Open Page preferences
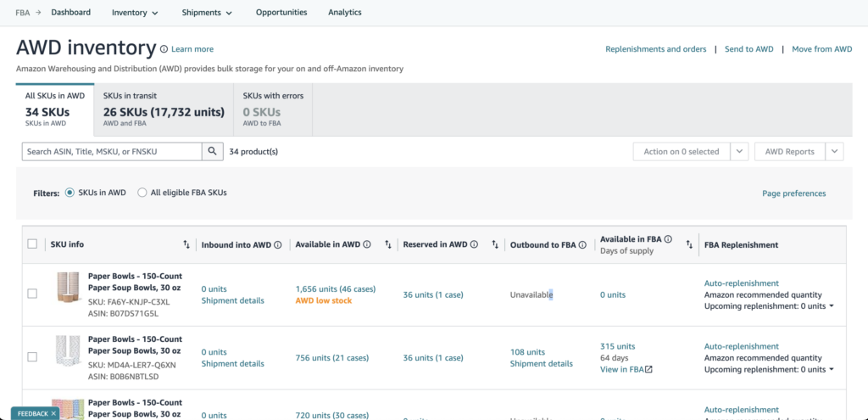This screenshot has width=868, height=420. 793,193
